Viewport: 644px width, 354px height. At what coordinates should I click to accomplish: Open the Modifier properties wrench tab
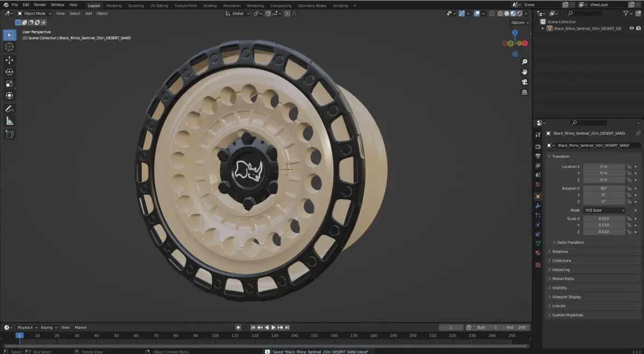click(x=538, y=206)
